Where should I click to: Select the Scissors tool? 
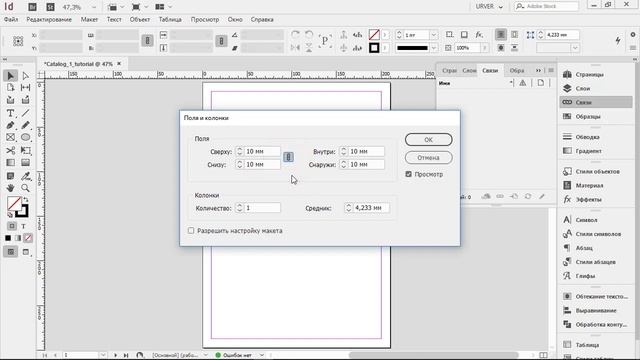(x=11, y=151)
